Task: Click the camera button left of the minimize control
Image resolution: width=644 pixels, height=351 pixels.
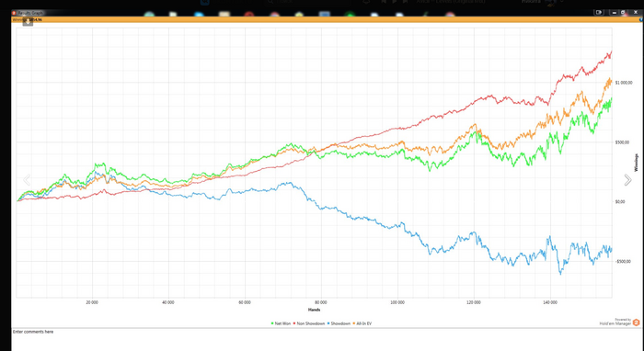Action: [599, 12]
